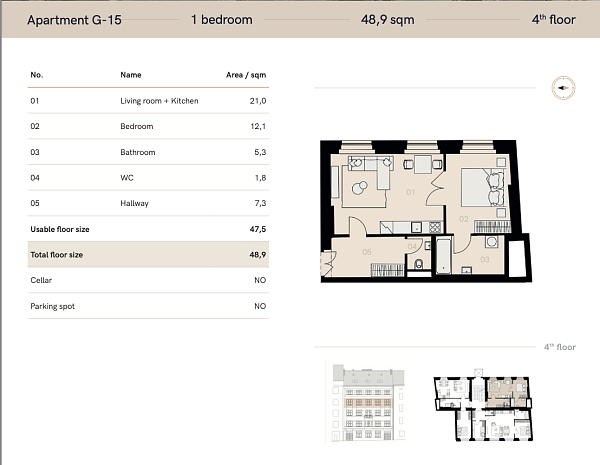
Task: Click the bed in the bedroom
Action: [480, 186]
